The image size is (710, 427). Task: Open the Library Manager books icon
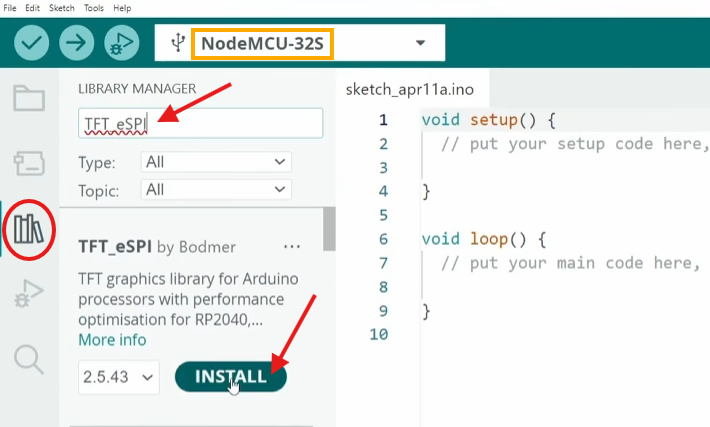pos(28,229)
